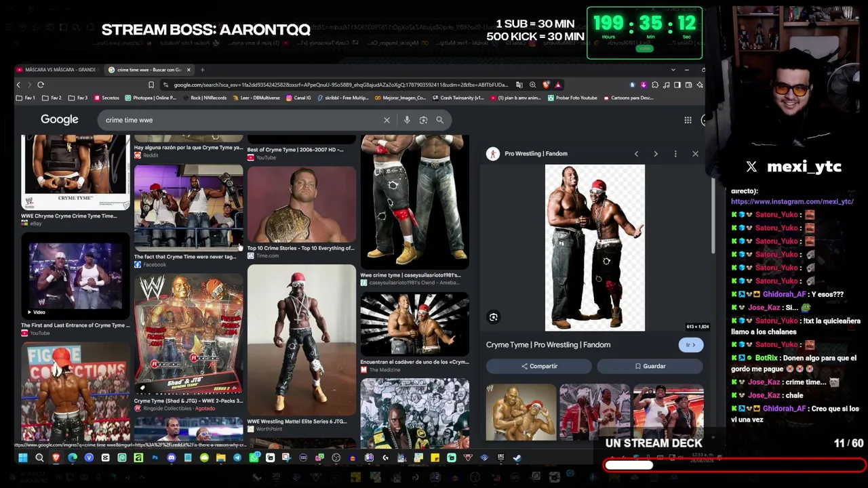Click the Google logo
Viewport: 868px width, 488px height.
60,120
